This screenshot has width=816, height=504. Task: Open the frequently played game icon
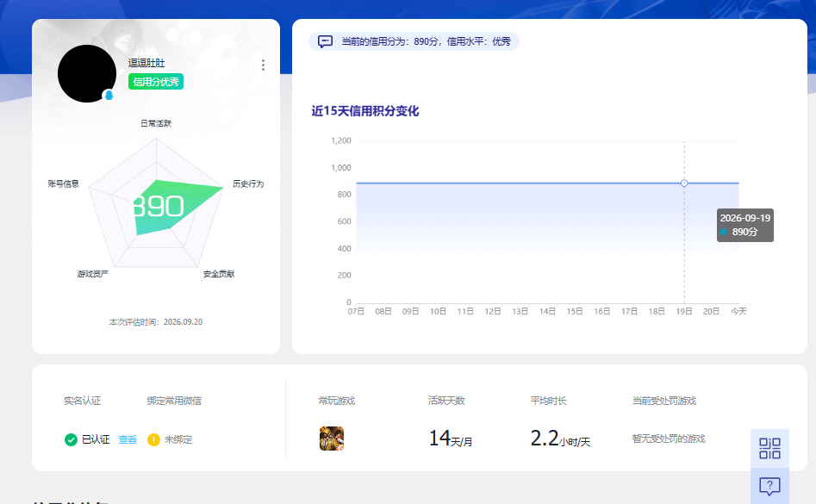coord(332,439)
